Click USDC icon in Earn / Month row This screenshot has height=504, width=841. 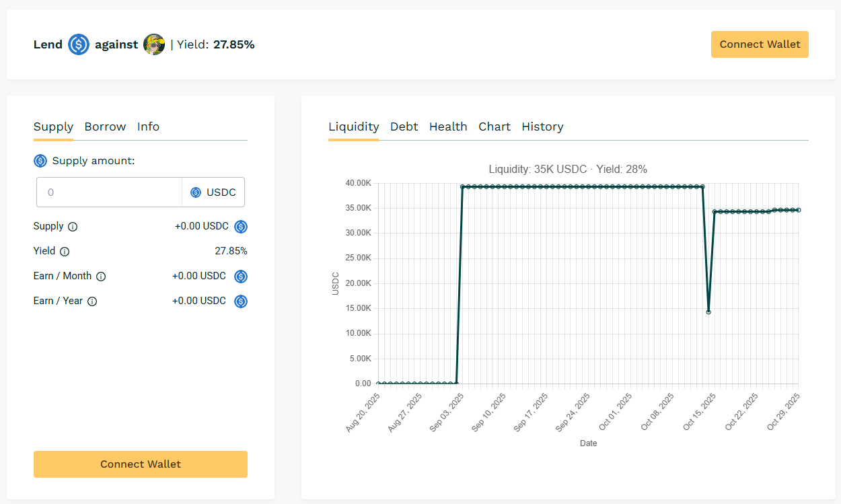pyautogui.click(x=241, y=277)
